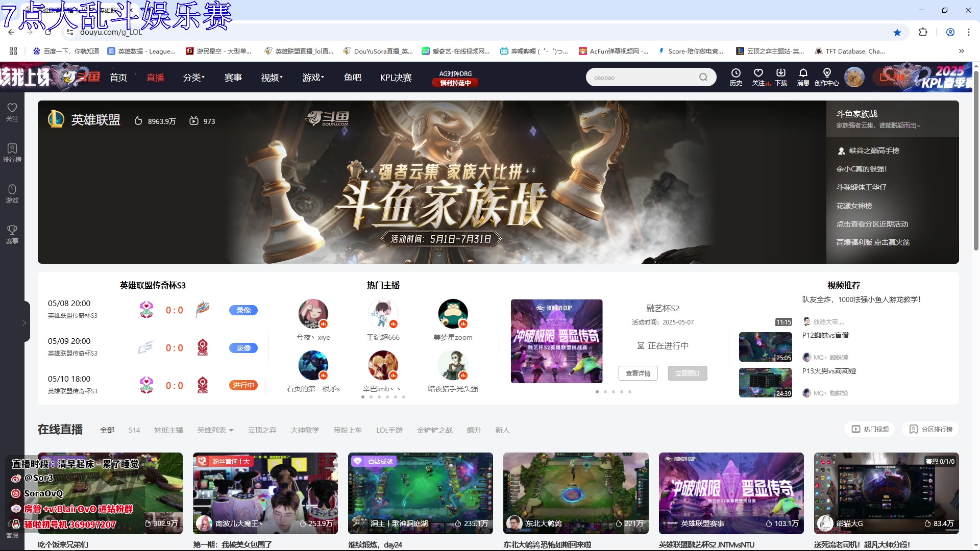980x551 pixels.
Task: Play P12蜘蛛vs盲僧 video thumbnail
Action: click(x=765, y=347)
